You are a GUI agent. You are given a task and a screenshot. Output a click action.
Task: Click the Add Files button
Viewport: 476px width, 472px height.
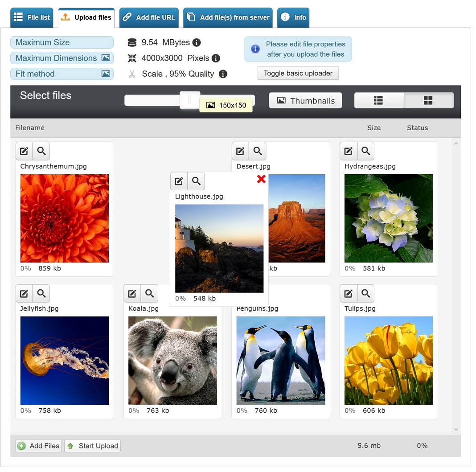[38, 446]
